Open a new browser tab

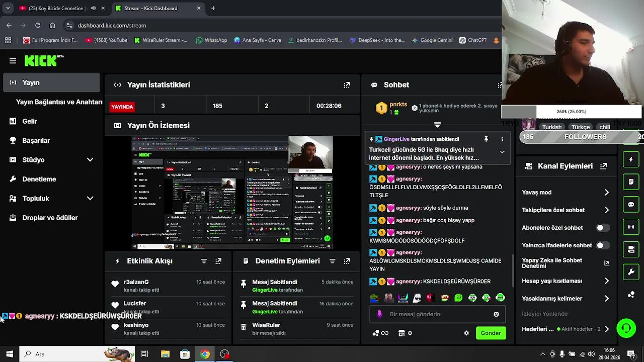tap(213, 8)
